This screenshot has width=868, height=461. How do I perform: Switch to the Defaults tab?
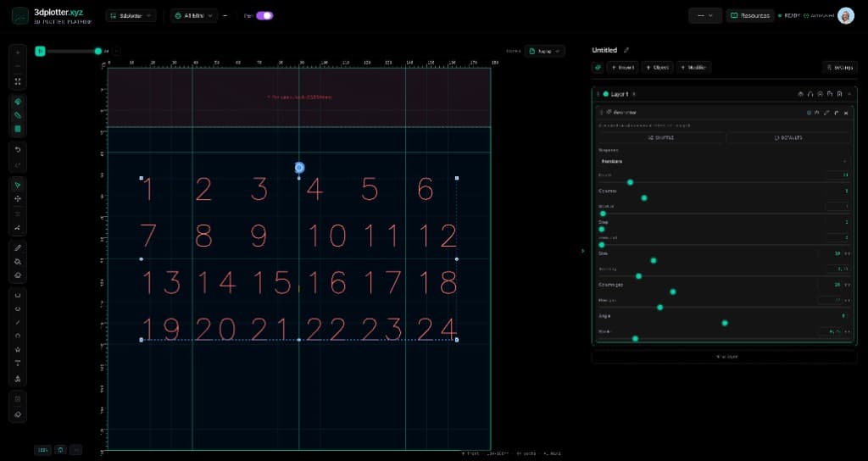coord(789,138)
